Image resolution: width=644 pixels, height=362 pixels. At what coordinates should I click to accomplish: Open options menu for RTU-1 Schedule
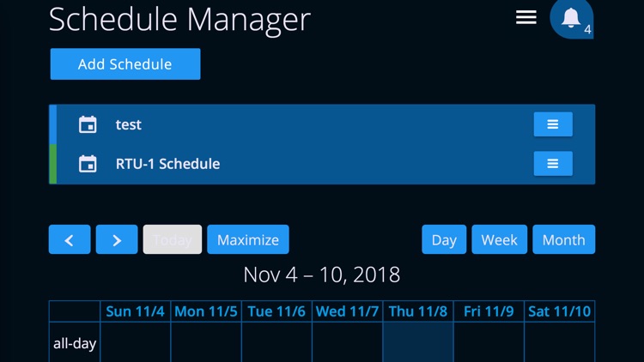tap(553, 164)
